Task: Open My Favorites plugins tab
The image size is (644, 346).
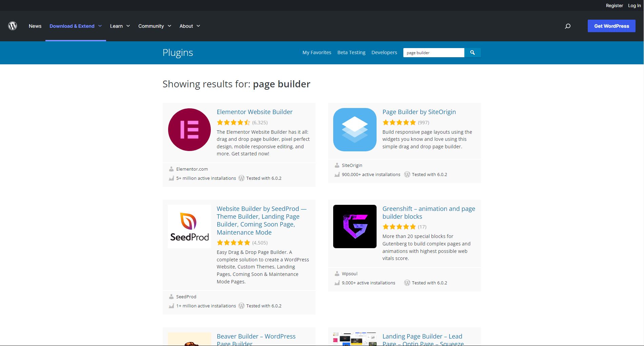Action: (x=317, y=52)
